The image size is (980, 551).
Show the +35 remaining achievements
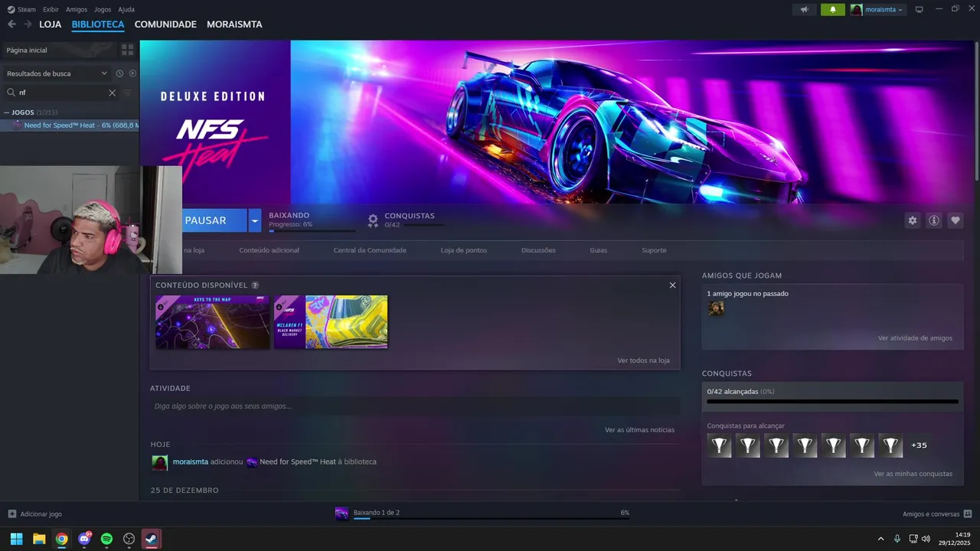tap(919, 445)
